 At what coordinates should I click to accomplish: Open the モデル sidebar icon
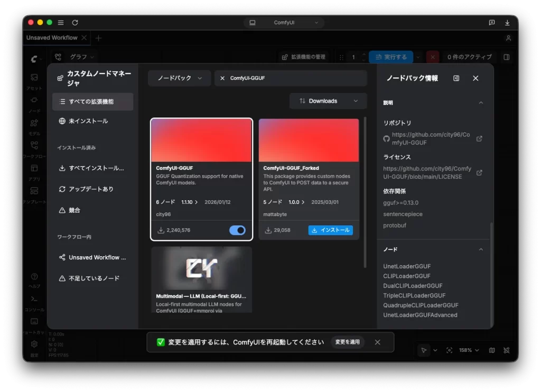coord(34,123)
